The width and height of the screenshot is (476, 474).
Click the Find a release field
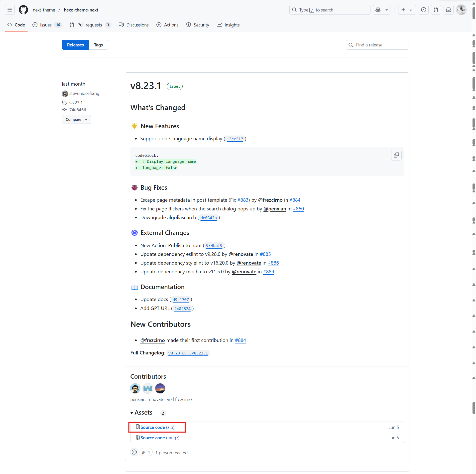point(377,45)
